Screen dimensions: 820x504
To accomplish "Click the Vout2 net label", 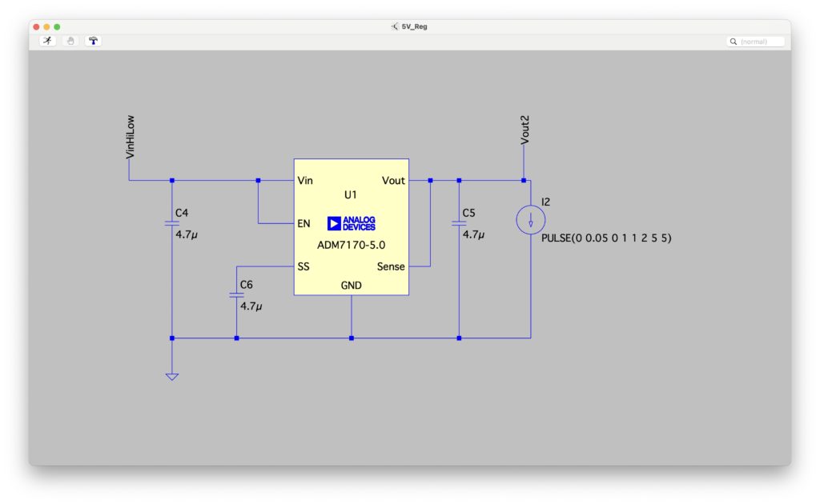I will click(x=525, y=130).
